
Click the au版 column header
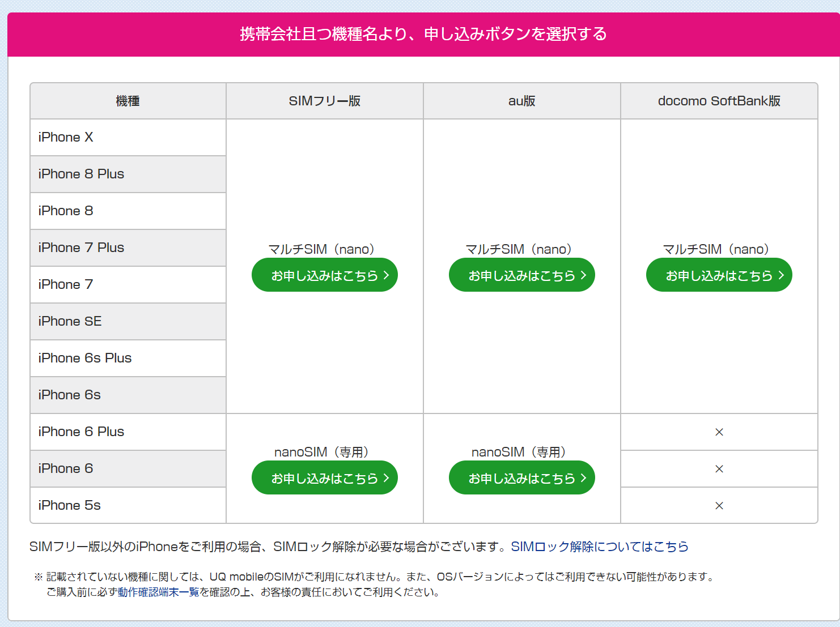click(x=522, y=101)
